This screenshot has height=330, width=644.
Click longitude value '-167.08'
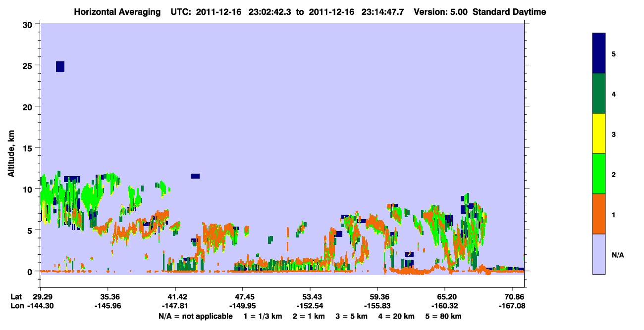(512, 306)
